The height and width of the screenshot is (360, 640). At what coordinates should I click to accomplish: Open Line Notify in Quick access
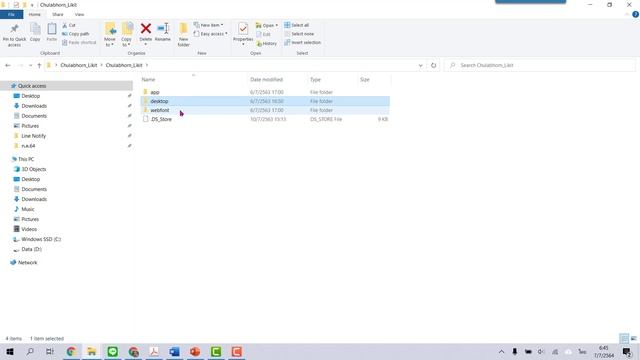[33, 136]
